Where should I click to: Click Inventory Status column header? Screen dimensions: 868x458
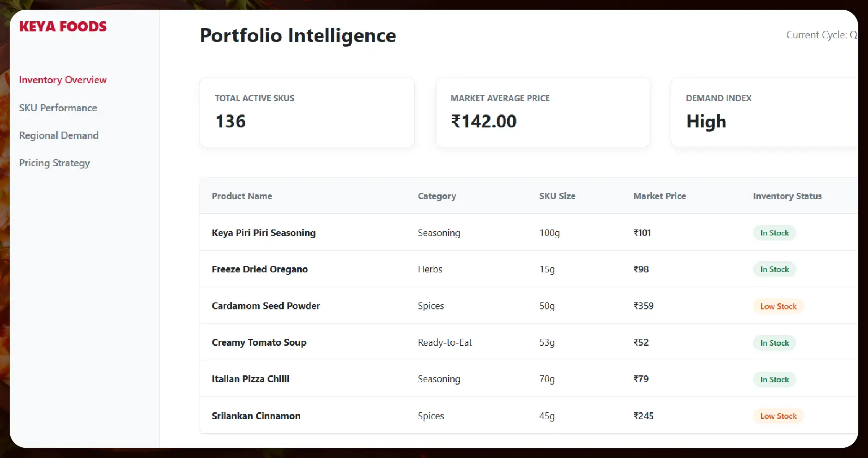coord(787,196)
